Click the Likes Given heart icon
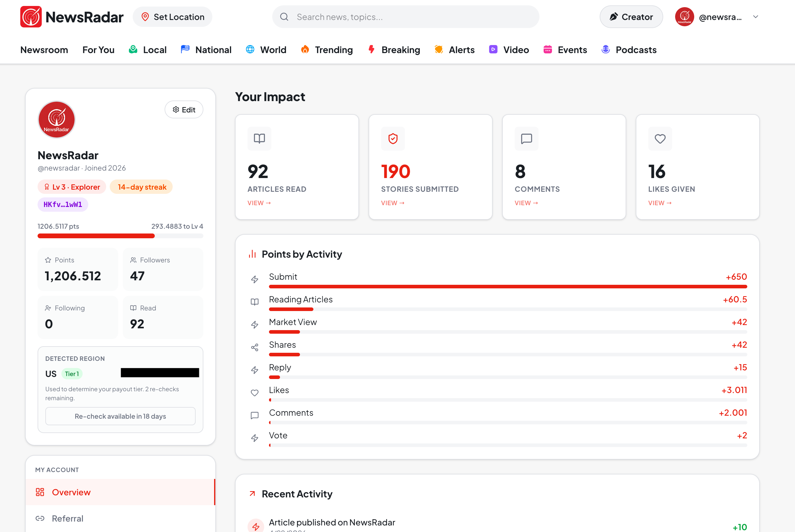The height and width of the screenshot is (532, 795). click(x=660, y=138)
